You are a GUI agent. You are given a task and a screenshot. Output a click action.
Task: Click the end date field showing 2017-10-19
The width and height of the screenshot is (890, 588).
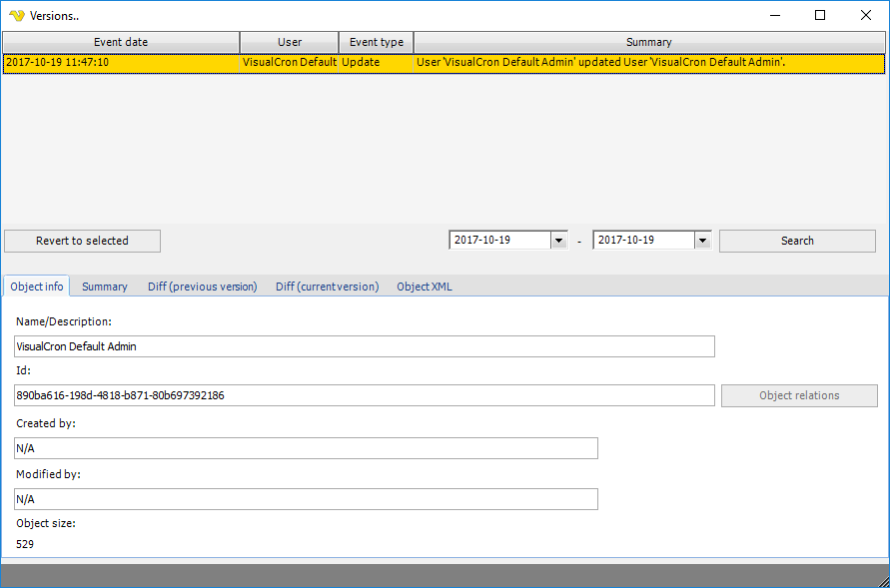tap(643, 240)
